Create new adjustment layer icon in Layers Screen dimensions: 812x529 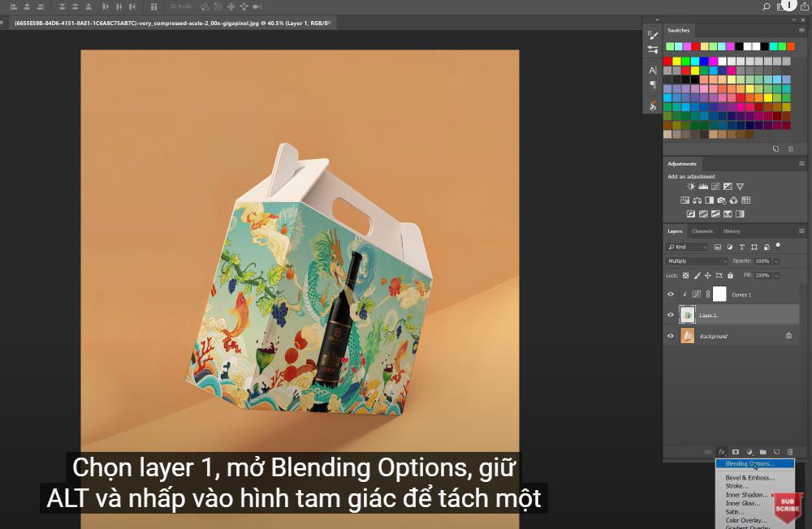point(749,452)
